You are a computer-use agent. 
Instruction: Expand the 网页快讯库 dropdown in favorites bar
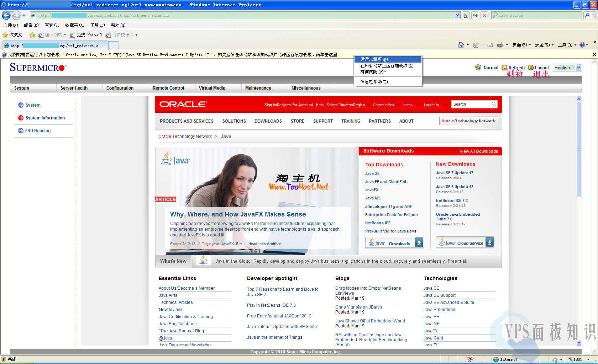(x=136, y=35)
